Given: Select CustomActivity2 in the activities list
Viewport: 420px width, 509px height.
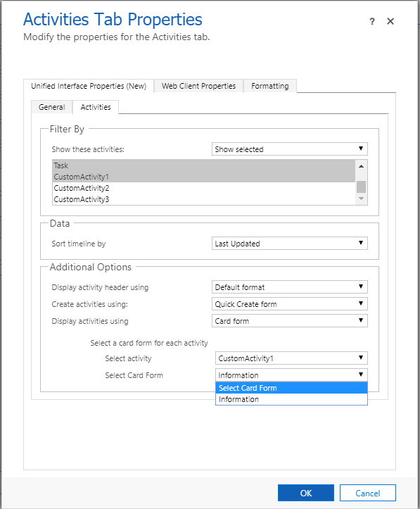Looking at the screenshot, I should [204, 188].
